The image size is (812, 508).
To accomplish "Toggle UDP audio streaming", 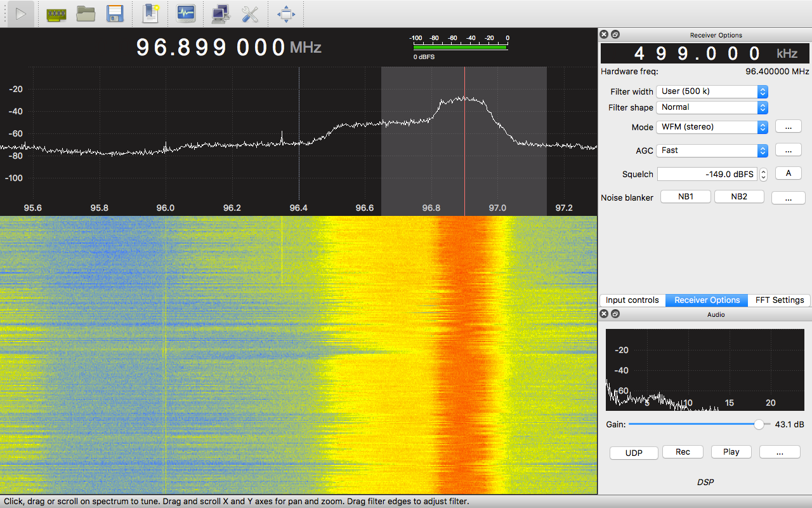I will 633,453.
